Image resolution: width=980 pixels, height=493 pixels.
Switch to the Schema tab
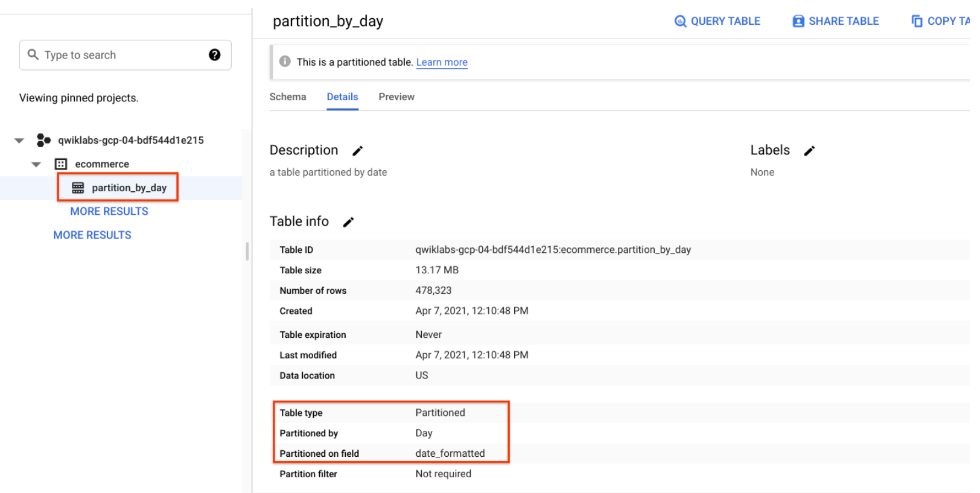(x=288, y=97)
